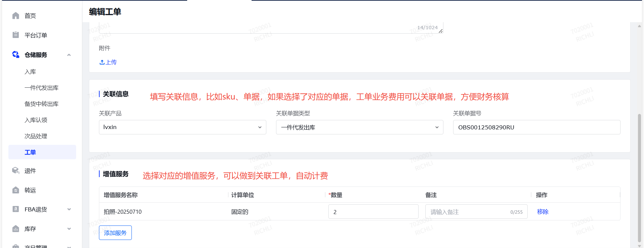644x248 pixels.
Task: Click the 上传 attachment link
Action: point(108,62)
